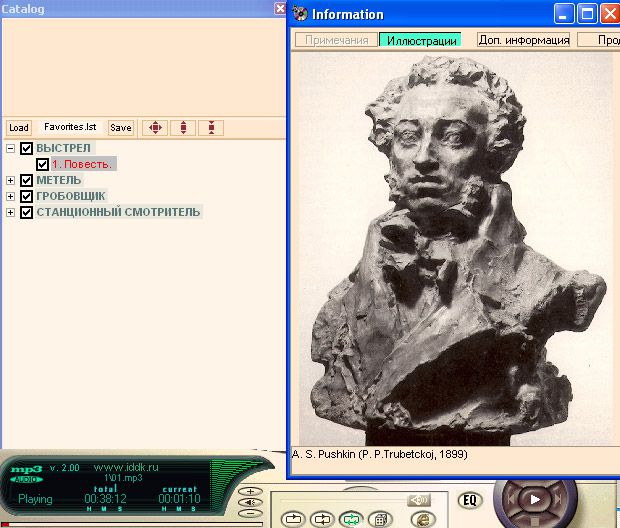Image resolution: width=620 pixels, height=528 pixels.
Task: Click the vertical expand arrows icon
Action: pyautogui.click(x=182, y=128)
